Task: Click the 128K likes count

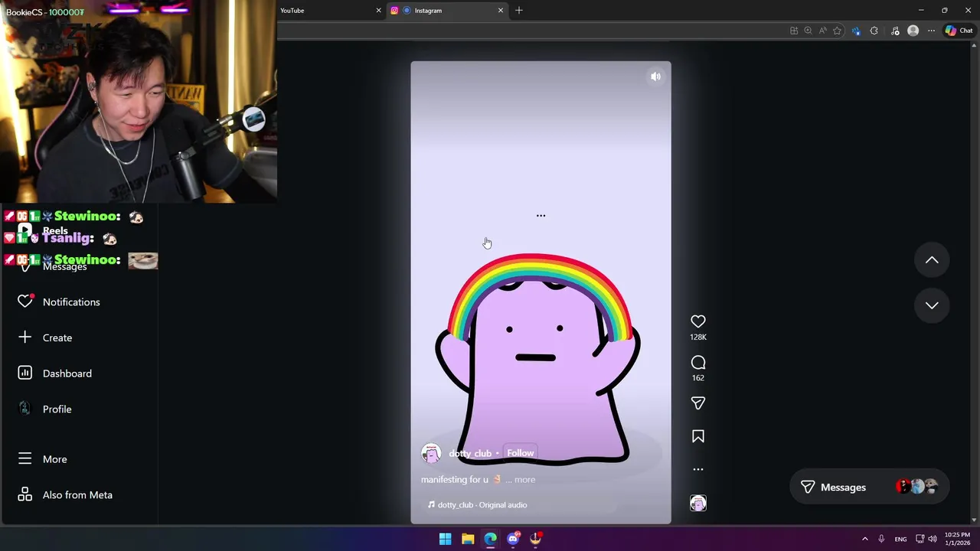Action: pyautogui.click(x=697, y=337)
